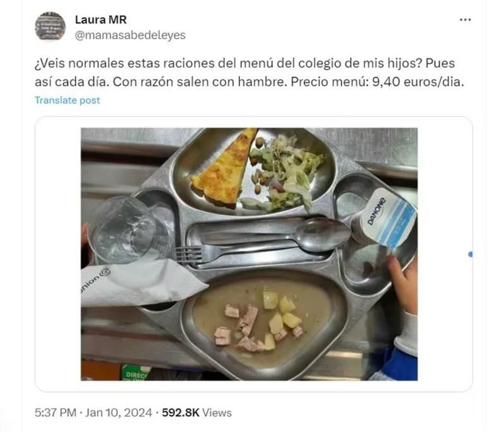Open the Laura MR display name
This screenshot has width=504, height=432.
pyautogui.click(x=101, y=20)
